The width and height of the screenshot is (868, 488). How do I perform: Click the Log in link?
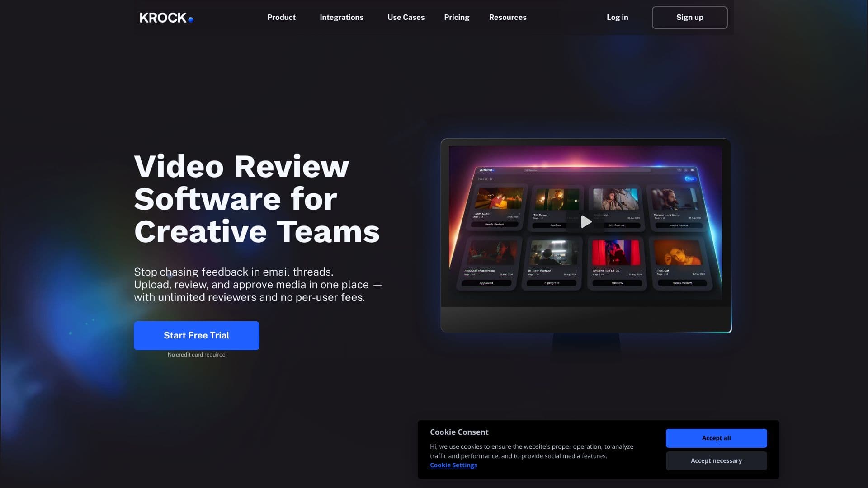pos(617,17)
